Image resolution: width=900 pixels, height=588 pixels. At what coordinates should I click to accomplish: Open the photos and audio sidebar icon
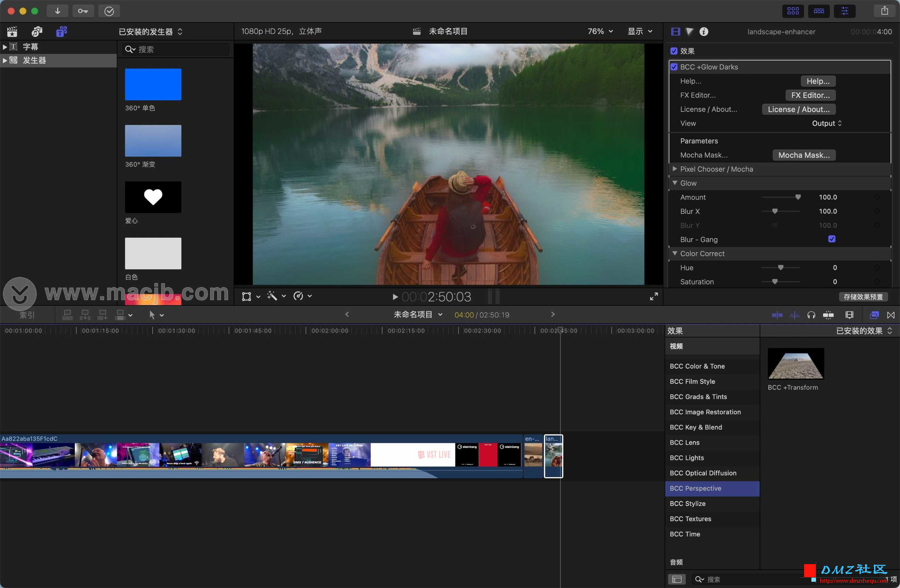[37, 31]
